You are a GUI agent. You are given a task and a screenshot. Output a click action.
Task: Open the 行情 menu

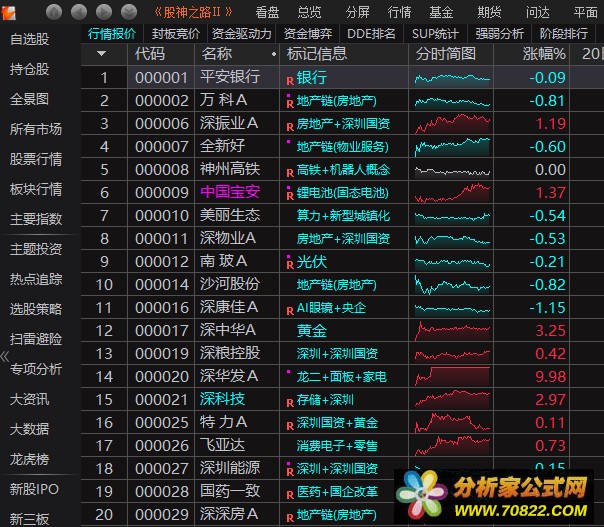(399, 12)
